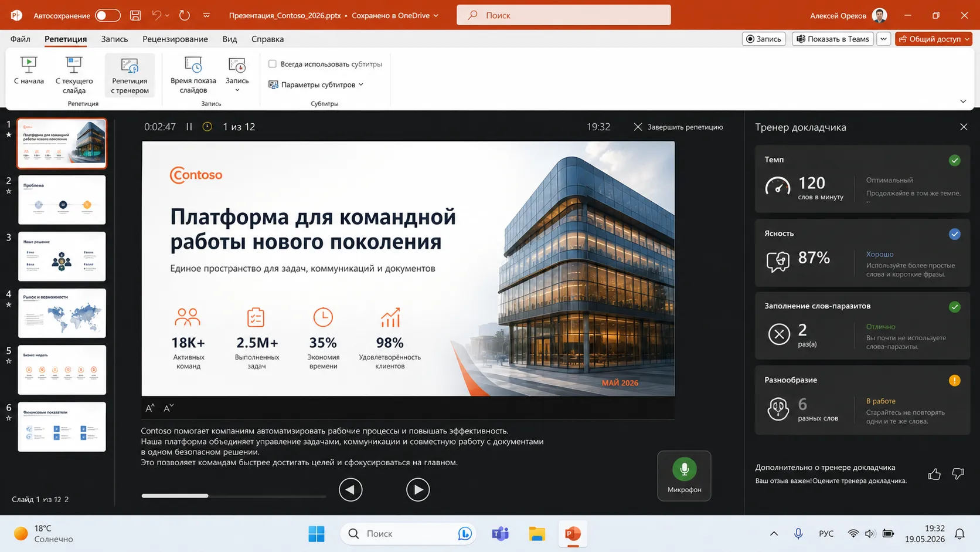Open the Вид tab

pyautogui.click(x=230, y=39)
